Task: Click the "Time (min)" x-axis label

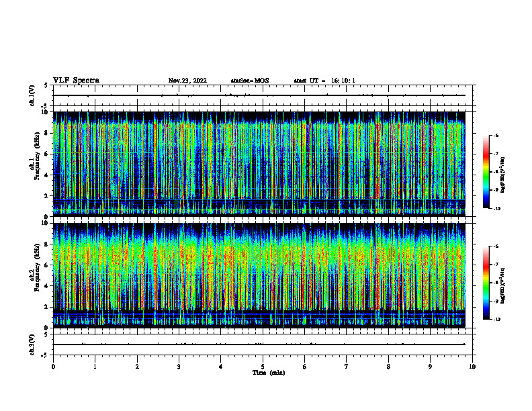Action: coord(269,373)
